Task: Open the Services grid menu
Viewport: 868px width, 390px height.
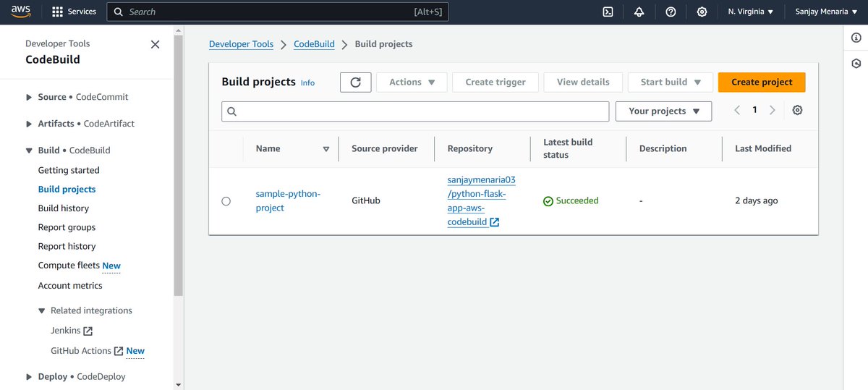Action: pos(74,12)
